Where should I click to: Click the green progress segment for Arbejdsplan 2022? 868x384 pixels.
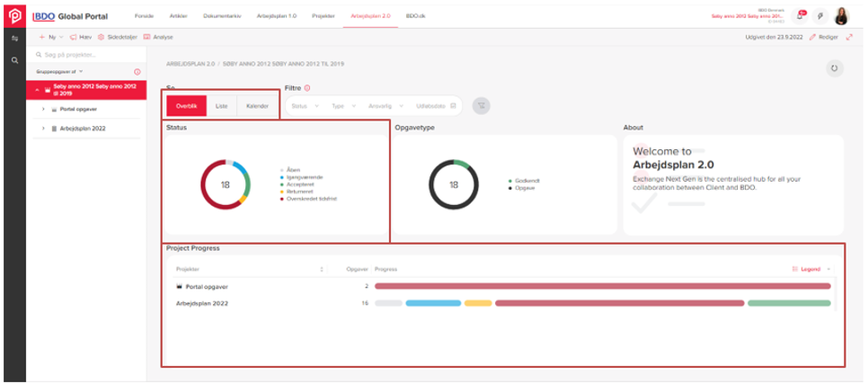click(x=789, y=303)
